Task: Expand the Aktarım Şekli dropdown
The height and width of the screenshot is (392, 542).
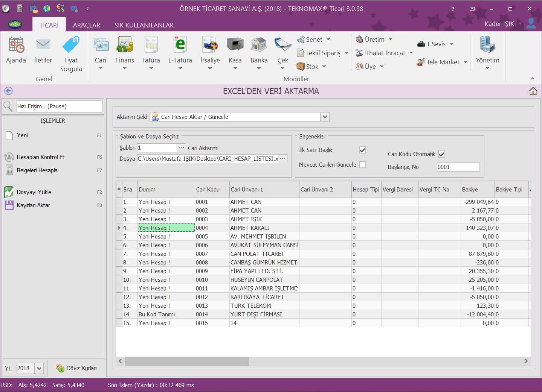Action: pyautogui.click(x=325, y=117)
